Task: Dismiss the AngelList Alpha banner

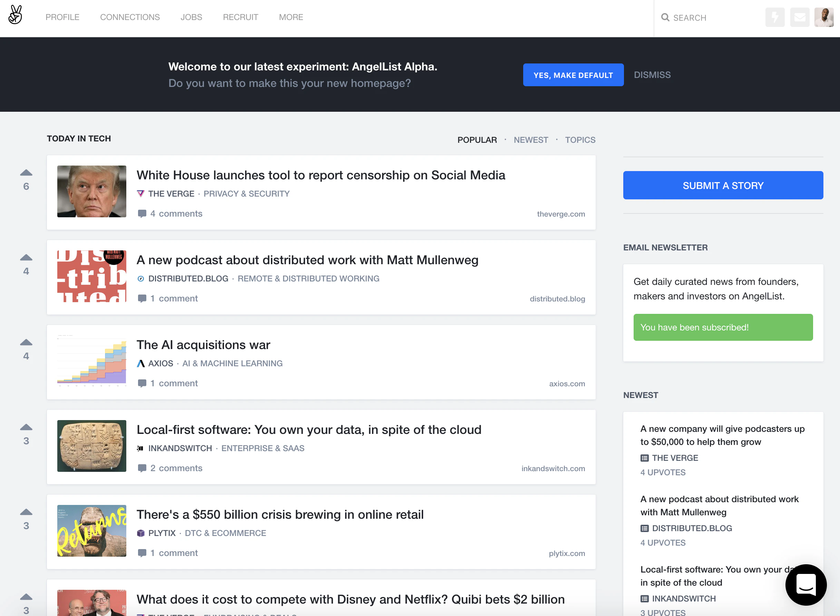Action: click(652, 75)
